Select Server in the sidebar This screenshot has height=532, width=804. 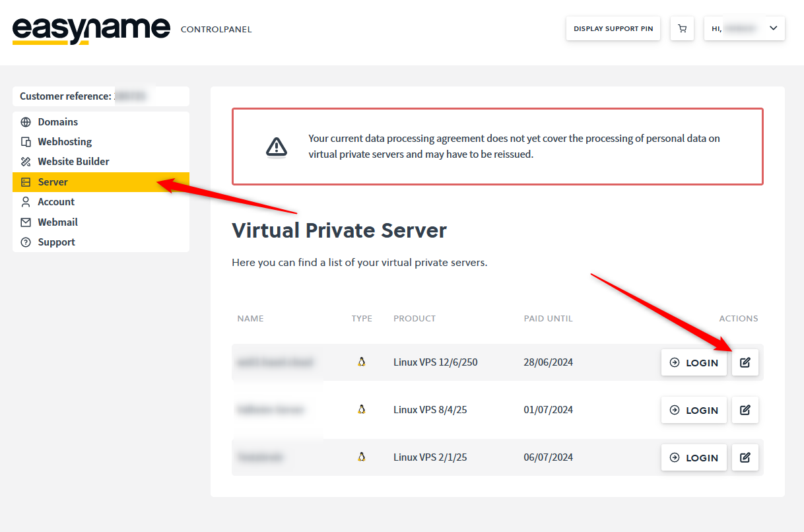point(101,182)
